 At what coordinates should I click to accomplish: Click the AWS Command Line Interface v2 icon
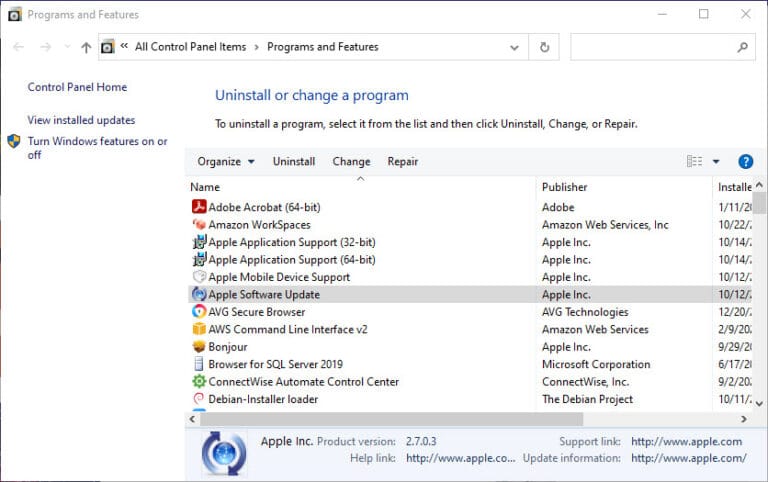tap(199, 329)
